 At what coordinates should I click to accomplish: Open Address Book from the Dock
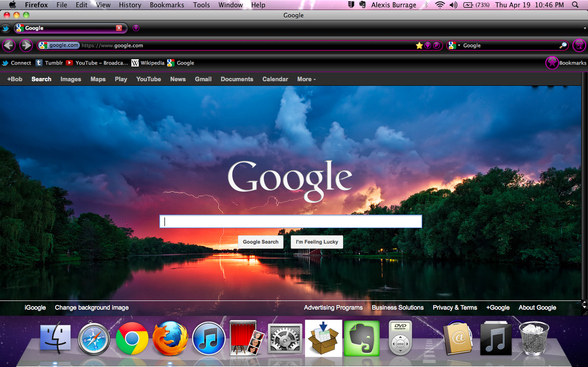pyautogui.click(x=457, y=338)
